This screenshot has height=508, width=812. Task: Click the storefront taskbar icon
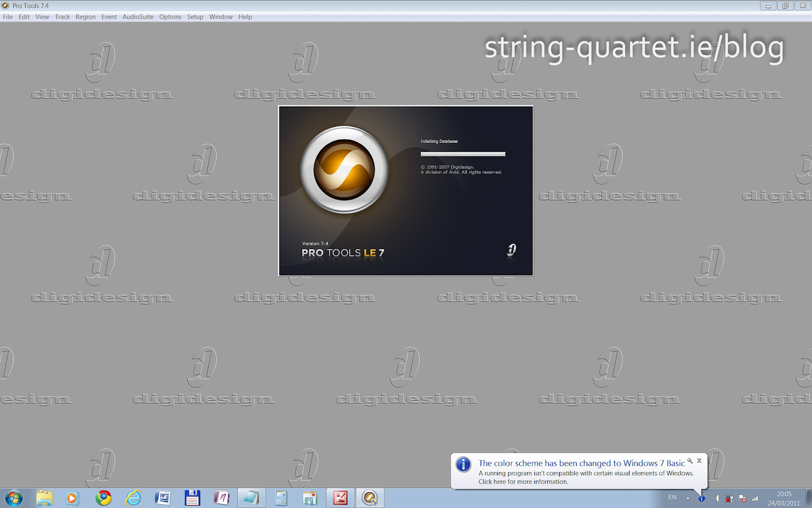tap(310, 498)
